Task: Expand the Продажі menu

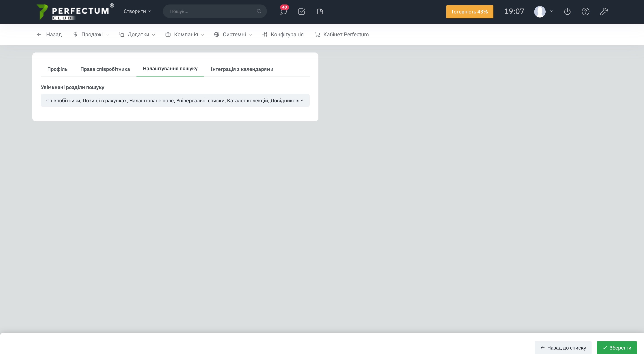Action: pos(91,35)
